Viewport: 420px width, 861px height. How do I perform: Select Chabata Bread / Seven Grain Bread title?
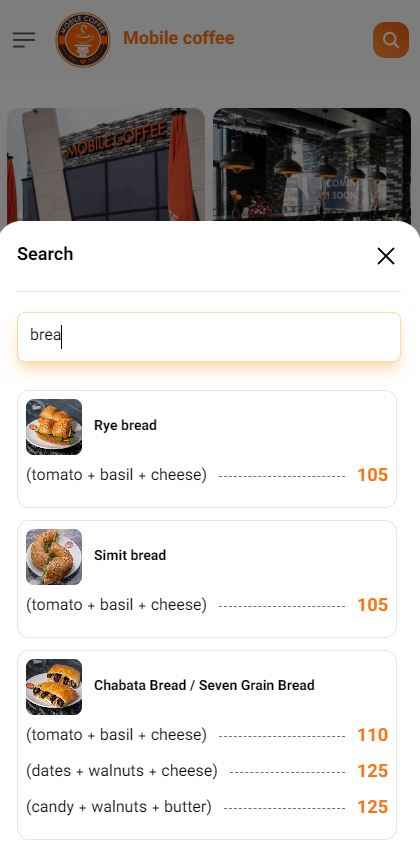pos(204,685)
